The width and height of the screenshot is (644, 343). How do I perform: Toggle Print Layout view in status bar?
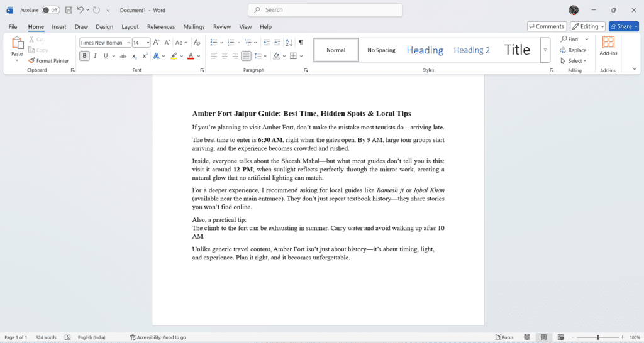click(x=544, y=337)
